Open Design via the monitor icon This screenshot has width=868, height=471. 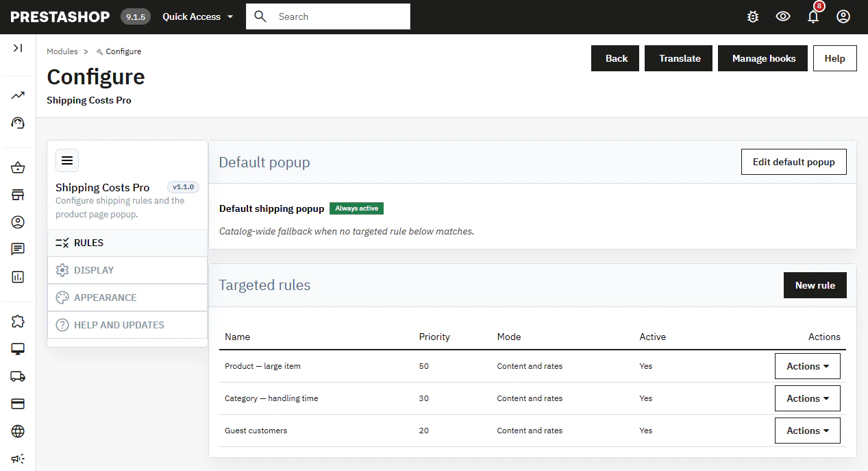[x=18, y=349]
